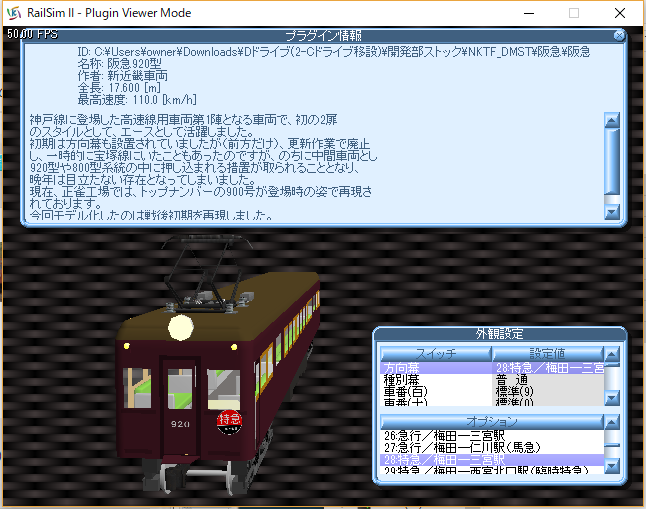Maximize the RailSim II window

(x=574, y=13)
